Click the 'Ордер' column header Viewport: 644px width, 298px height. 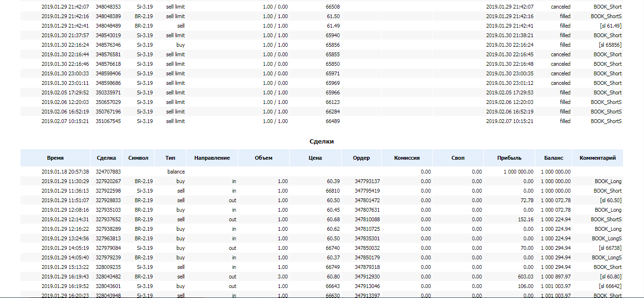[361, 158]
